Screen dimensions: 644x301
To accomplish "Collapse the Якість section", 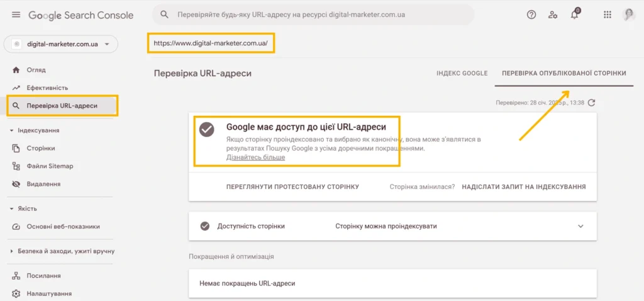I will click(11, 208).
